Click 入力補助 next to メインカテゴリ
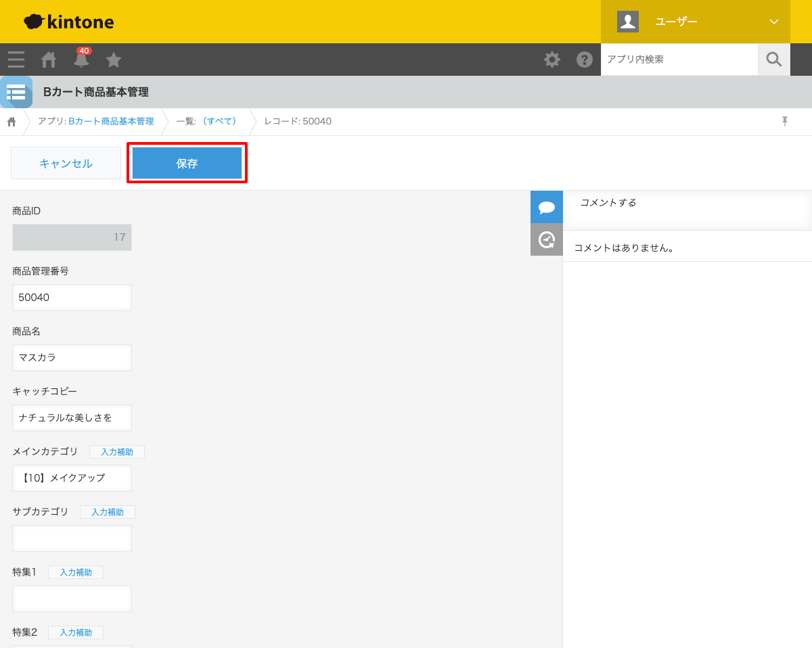Image resolution: width=812 pixels, height=648 pixels. [117, 452]
